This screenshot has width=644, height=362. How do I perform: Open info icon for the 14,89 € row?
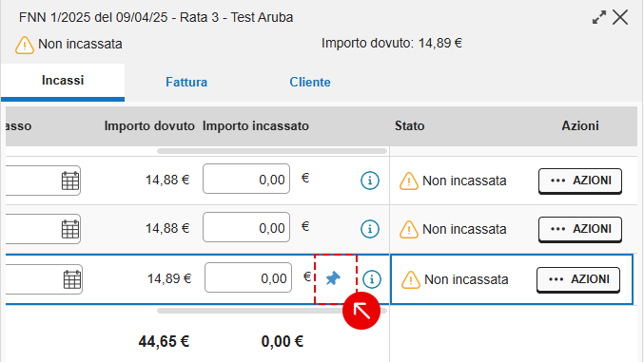(x=372, y=279)
